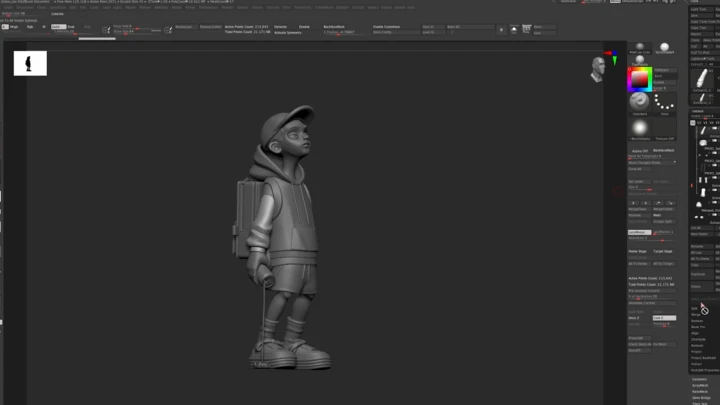Toggle Zadd mode in the top shelf
720x405 pixels.
[x=58, y=27]
